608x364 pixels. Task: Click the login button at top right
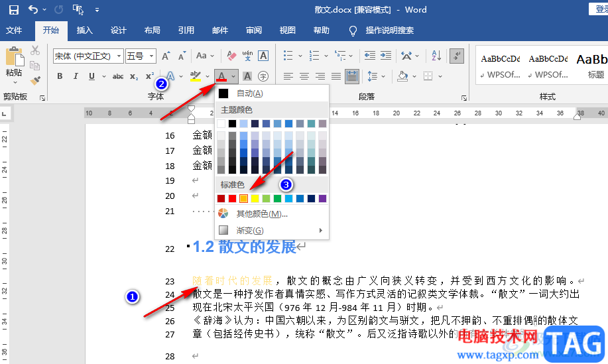[599, 9]
